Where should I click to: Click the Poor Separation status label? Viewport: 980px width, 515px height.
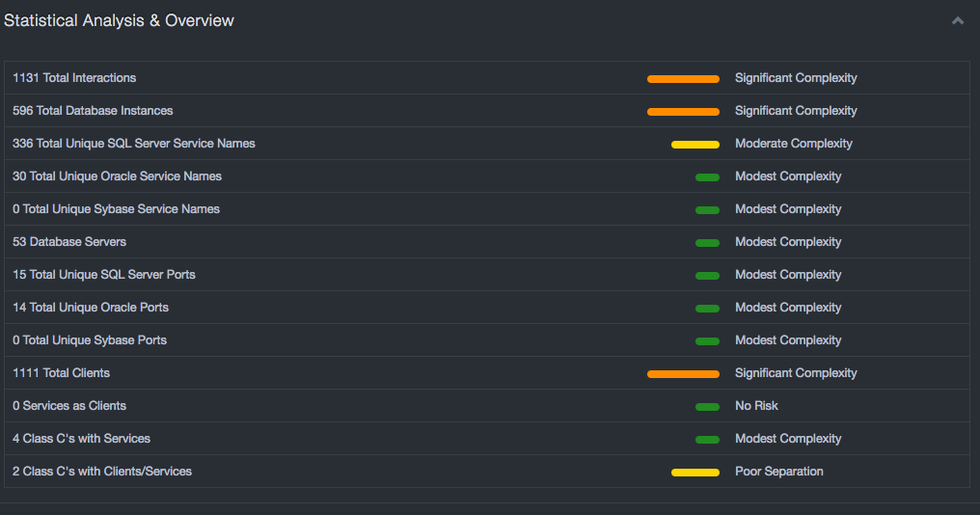coord(778,472)
